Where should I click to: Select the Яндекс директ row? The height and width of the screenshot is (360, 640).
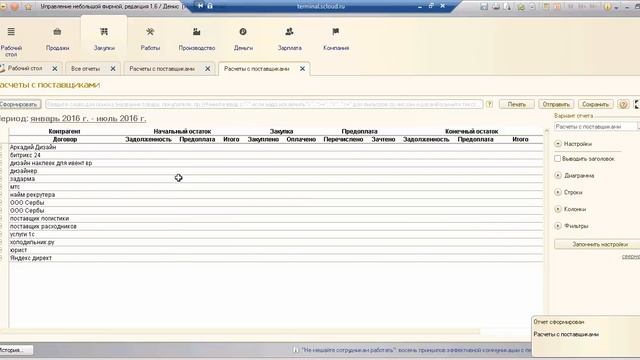pyautogui.click(x=276, y=258)
